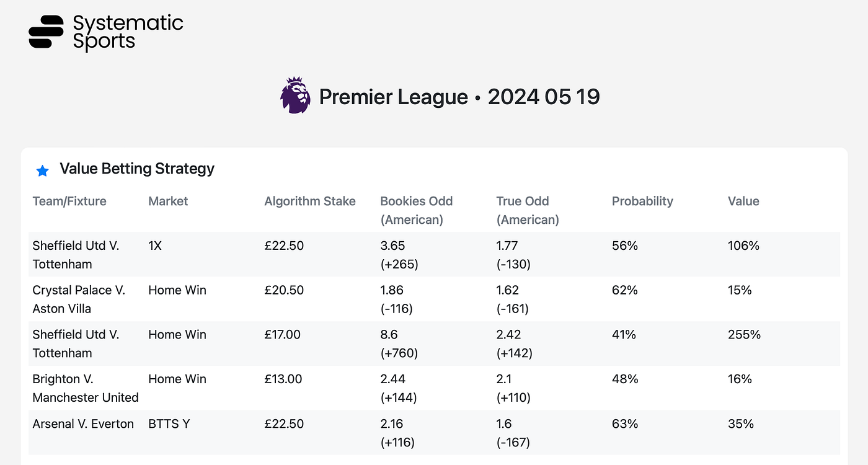Click the Market column header
The height and width of the screenshot is (465, 868).
168,201
